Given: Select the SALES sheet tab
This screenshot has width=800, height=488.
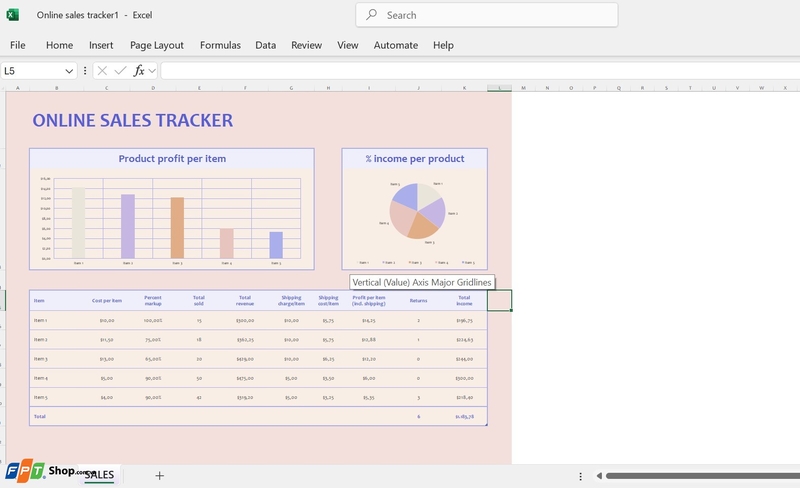Looking at the screenshot, I should [99, 475].
